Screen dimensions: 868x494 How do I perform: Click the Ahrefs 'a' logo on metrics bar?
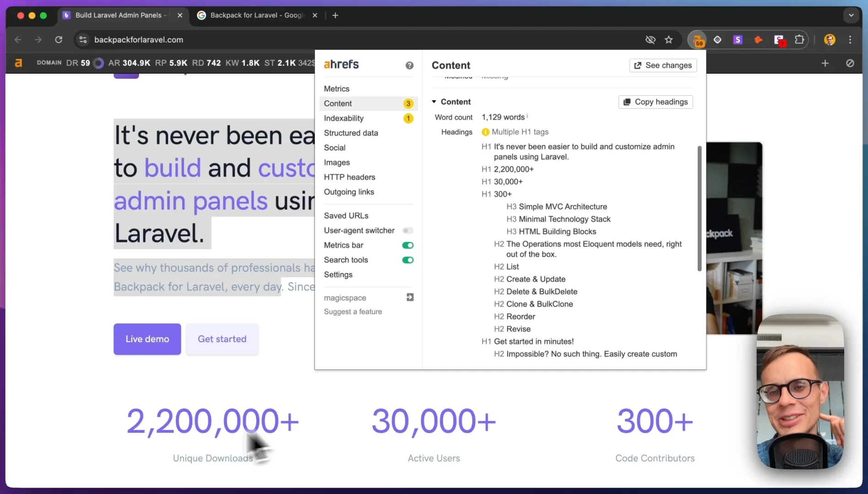click(18, 63)
